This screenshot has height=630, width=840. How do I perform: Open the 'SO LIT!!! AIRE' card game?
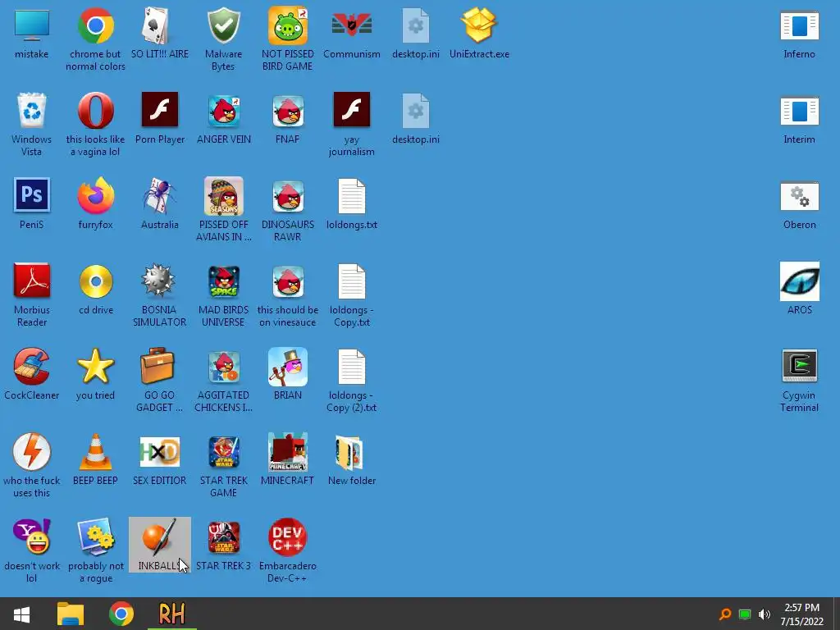click(160, 25)
